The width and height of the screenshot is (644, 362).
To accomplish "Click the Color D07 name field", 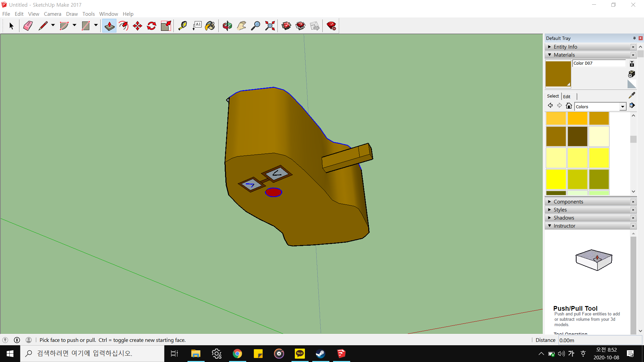I will coord(599,63).
